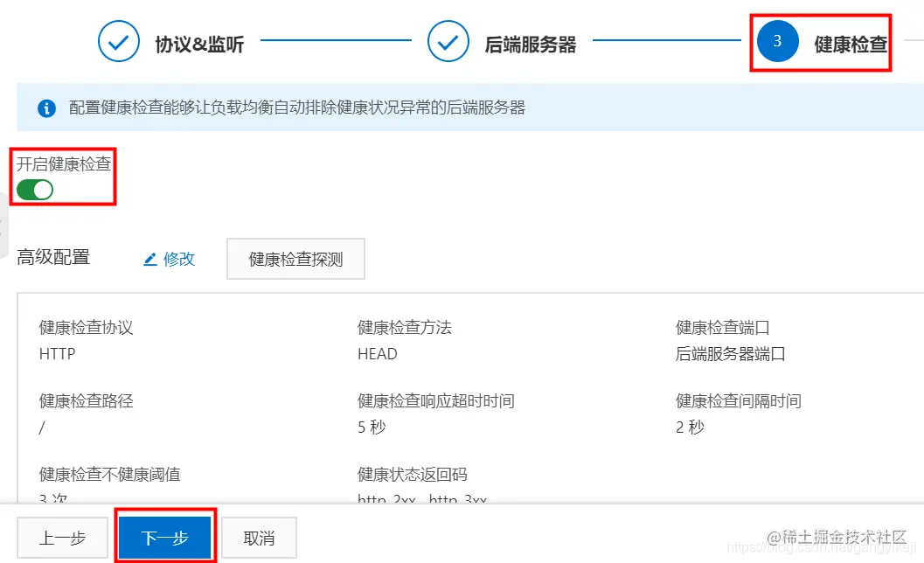This screenshot has height=563, width=924.
Task: Click the 健康检查间隔时间 label
Action: tap(739, 401)
